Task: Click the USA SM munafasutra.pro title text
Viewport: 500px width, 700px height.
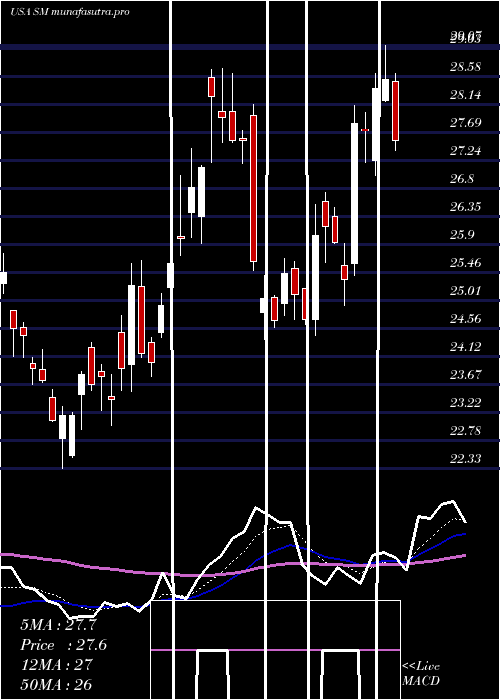Action: tap(70, 12)
